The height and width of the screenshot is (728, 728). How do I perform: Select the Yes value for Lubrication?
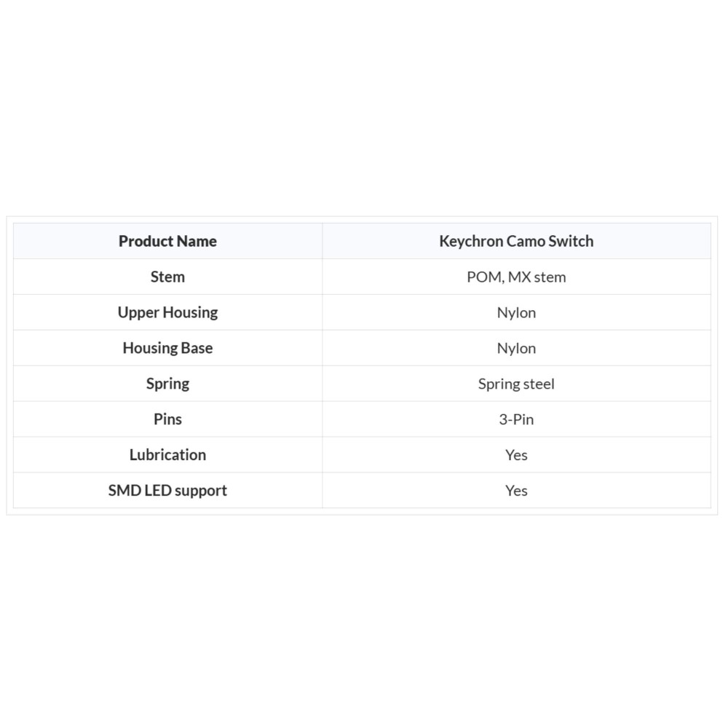516,455
